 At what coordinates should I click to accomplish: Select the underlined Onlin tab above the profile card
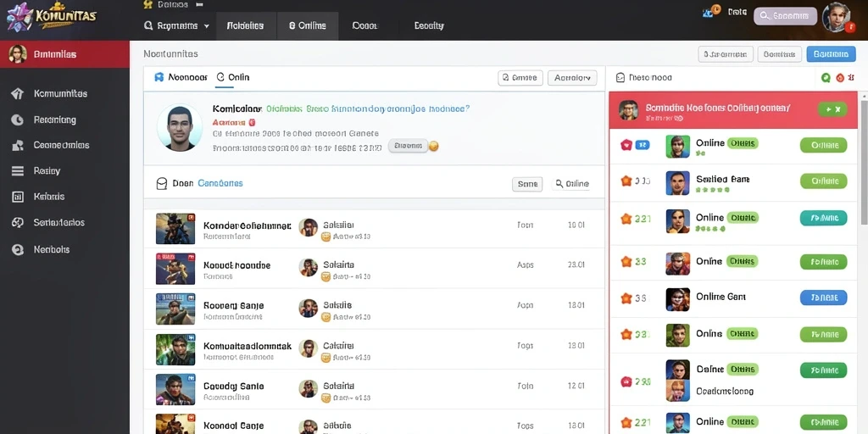[x=233, y=77]
